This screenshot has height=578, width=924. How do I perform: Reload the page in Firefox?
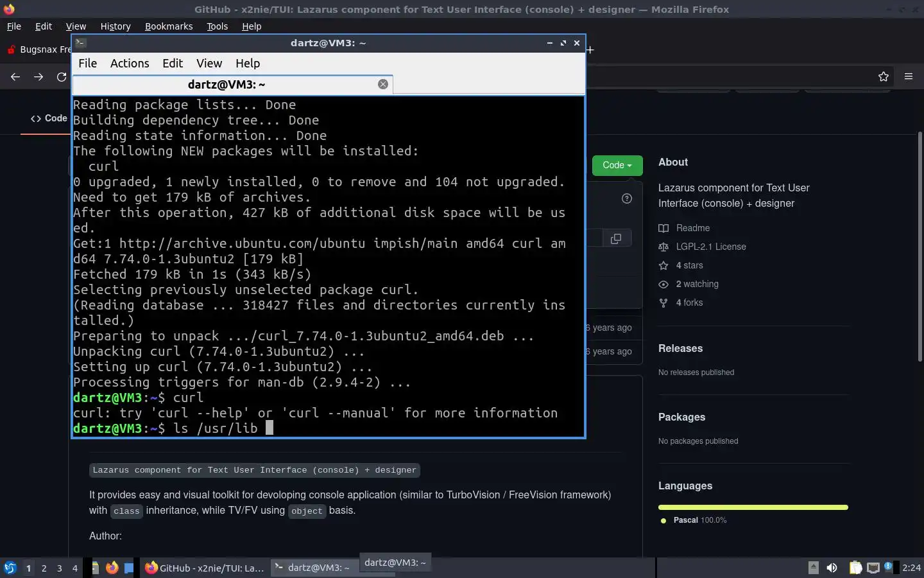click(62, 76)
